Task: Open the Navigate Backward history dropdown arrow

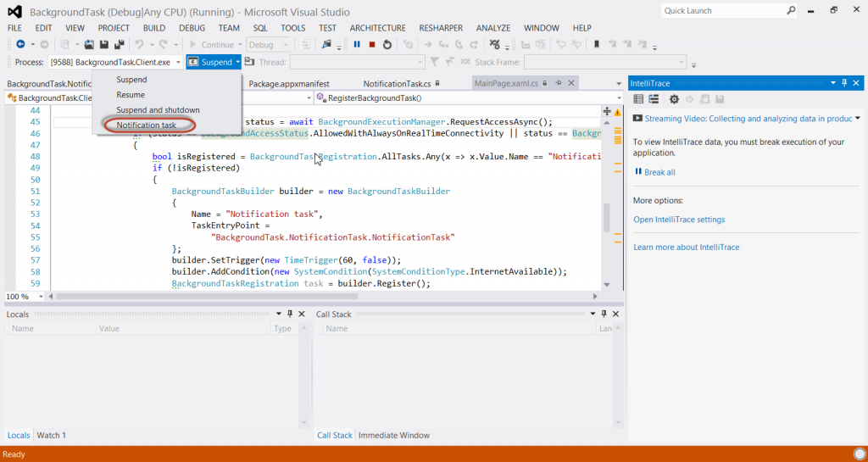Action: point(33,45)
